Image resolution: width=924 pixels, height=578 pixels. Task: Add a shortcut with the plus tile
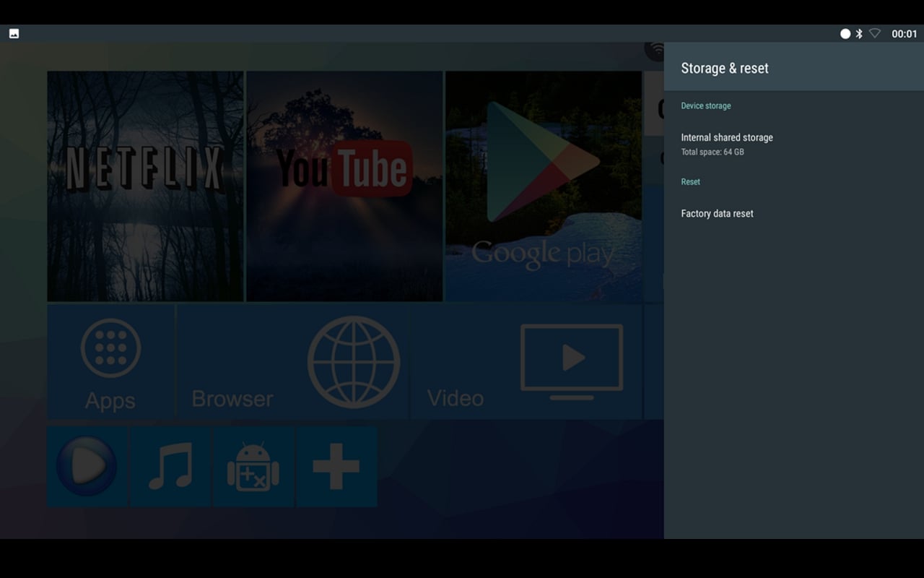(336, 467)
